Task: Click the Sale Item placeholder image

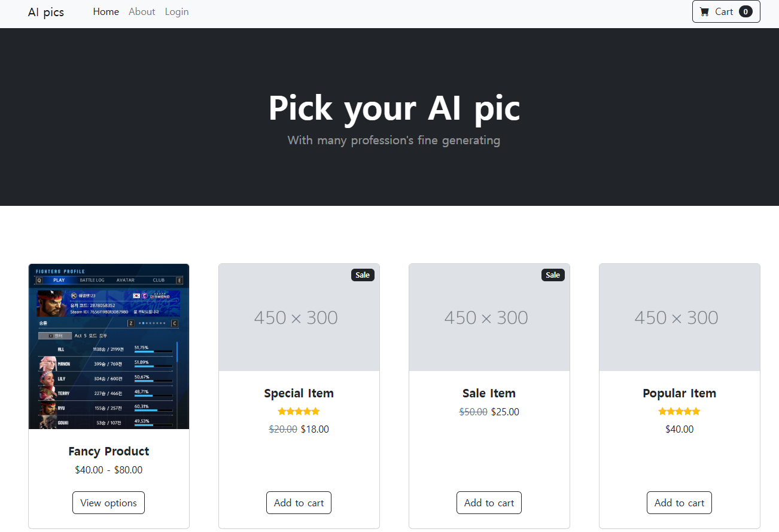Action: coord(489,317)
